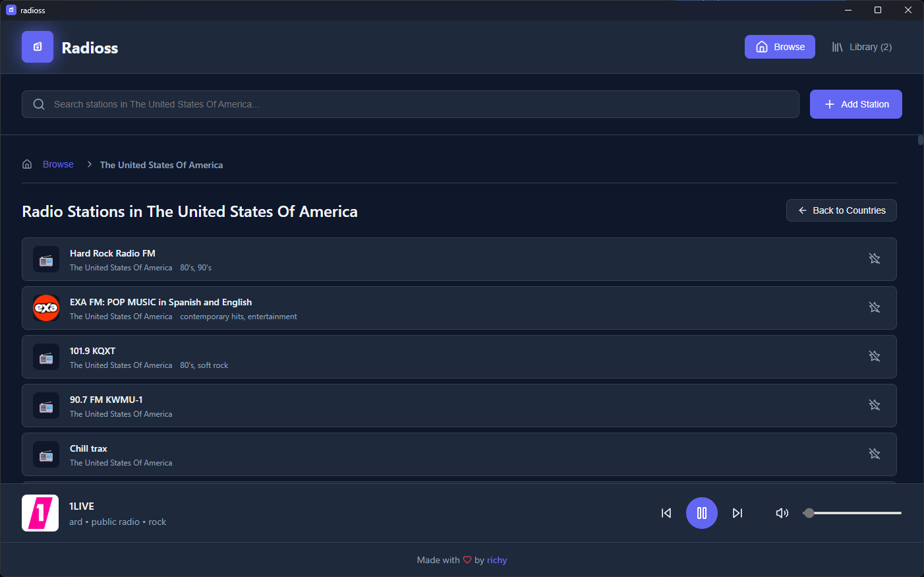Toggle favorite star for EXA FM station
Viewport: 924px width, 577px height.
[x=875, y=307]
